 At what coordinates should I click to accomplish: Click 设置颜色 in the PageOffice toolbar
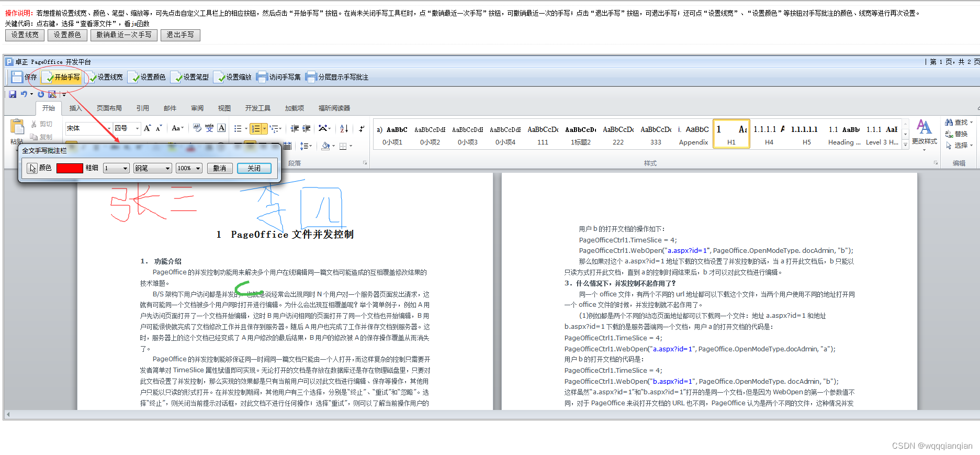coord(147,77)
